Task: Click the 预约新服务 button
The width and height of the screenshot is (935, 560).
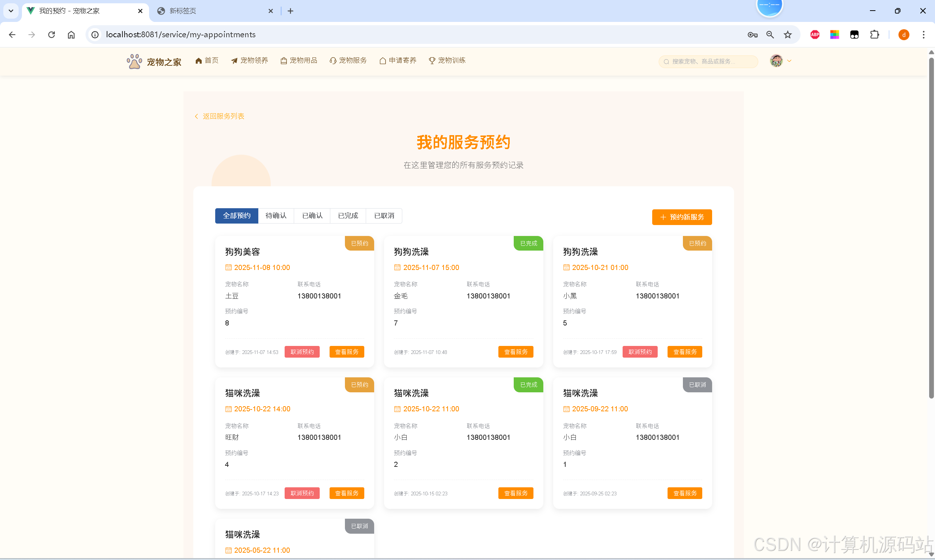Action: (682, 217)
